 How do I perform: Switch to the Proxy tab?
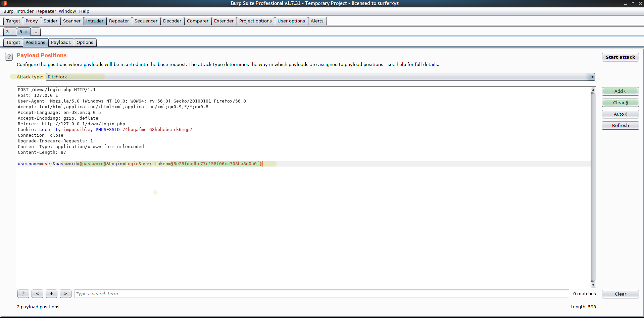coord(32,21)
